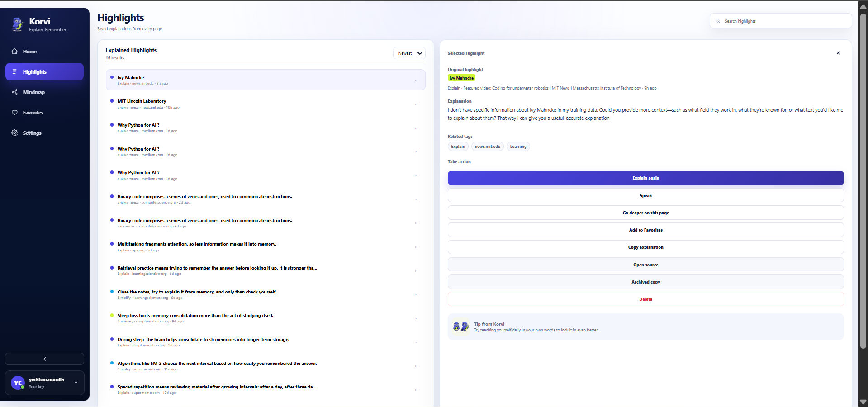Open the Mindmap view

[44, 92]
